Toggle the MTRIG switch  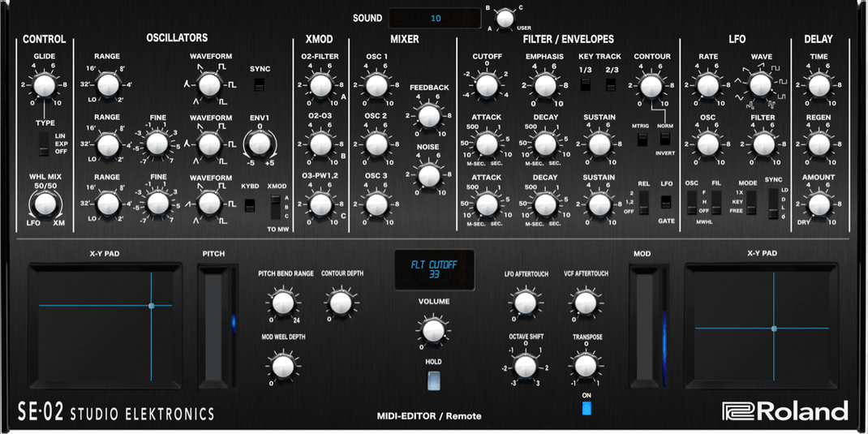click(x=642, y=140)
